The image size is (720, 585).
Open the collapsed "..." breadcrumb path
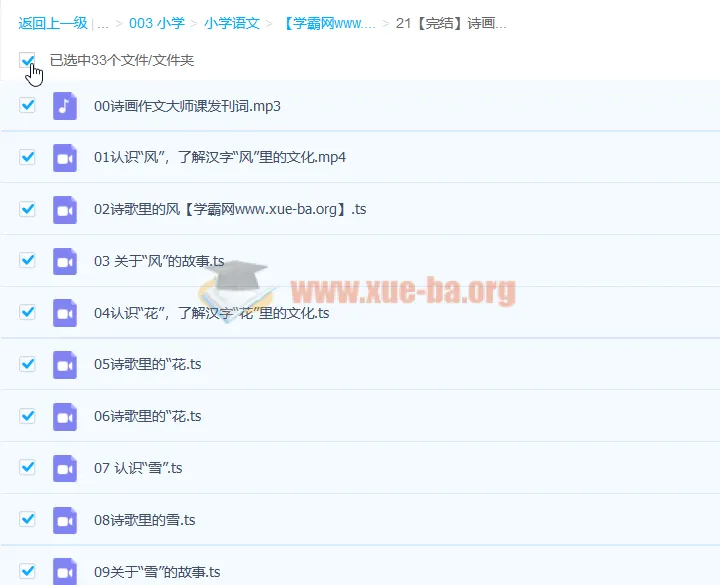coord(103,24)
